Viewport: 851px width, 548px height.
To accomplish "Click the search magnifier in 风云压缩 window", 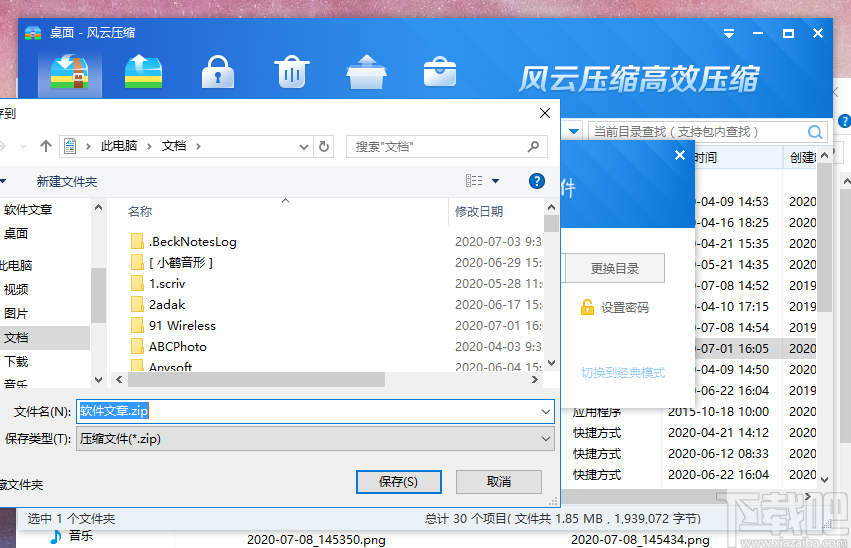I will point(815,132).
